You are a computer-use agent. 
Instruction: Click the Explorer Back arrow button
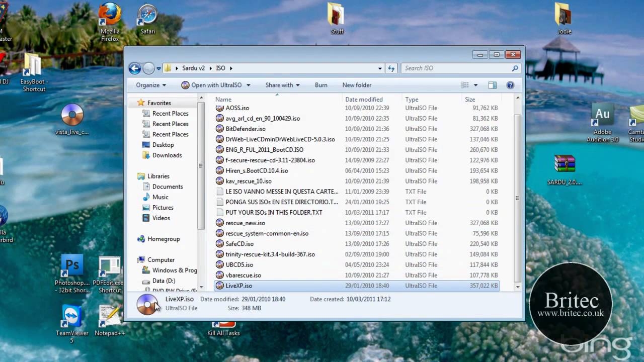click(x=134, y=68)
